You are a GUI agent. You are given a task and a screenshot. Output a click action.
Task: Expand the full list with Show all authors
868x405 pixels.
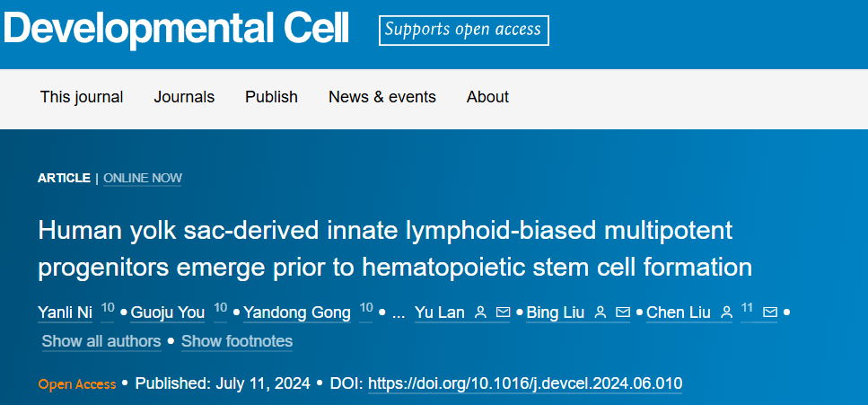[x=101, y=341]
